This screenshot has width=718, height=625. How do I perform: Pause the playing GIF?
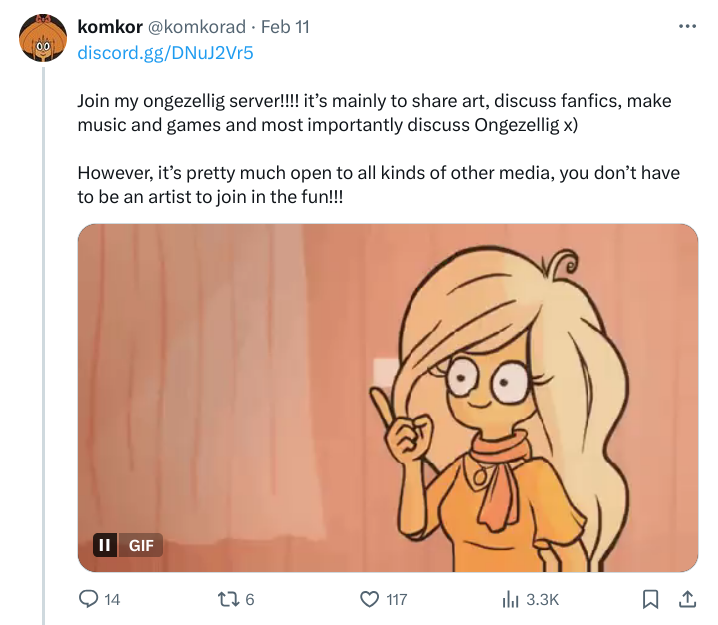coord(104,545)
